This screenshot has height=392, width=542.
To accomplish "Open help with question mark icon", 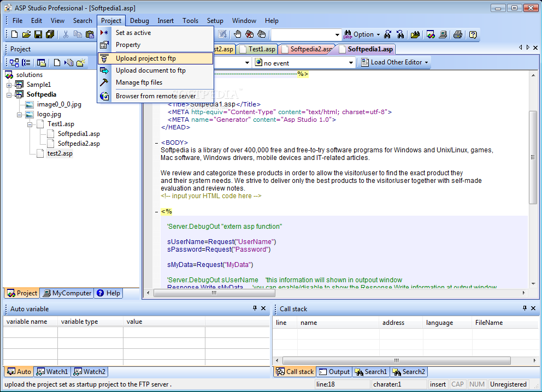I will [473, 34].
